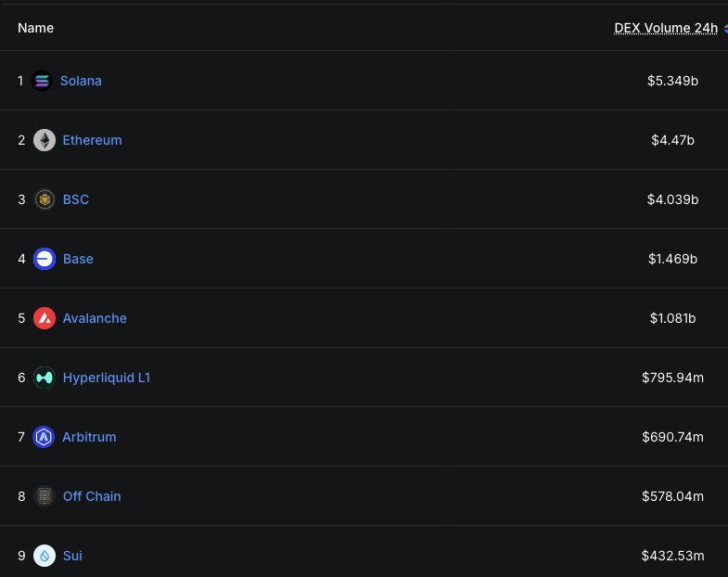Click the Hyperliquid L1 logo icon

point(44,378)
